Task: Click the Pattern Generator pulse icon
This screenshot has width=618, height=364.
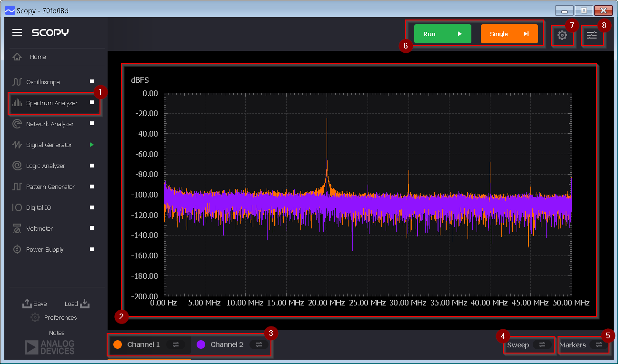Action: pyautogui.click(x=17, y=187)
